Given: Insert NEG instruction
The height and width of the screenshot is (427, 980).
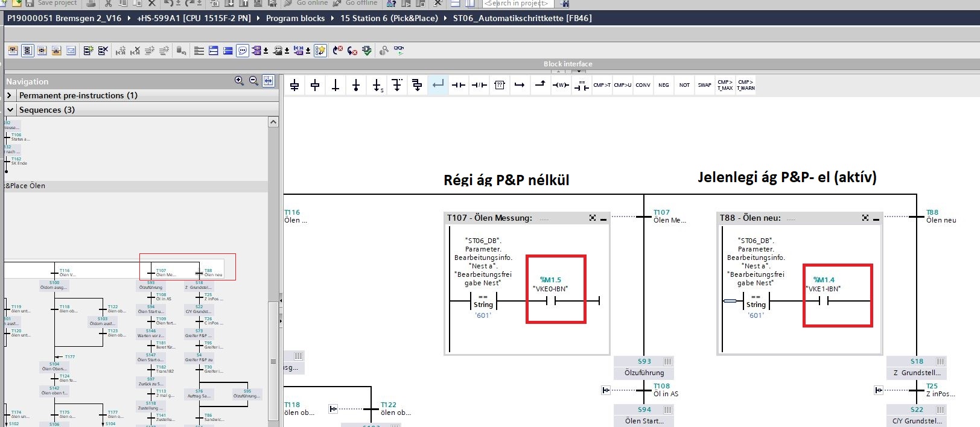Looking at the screenshot, I should [x=664, y=85].
